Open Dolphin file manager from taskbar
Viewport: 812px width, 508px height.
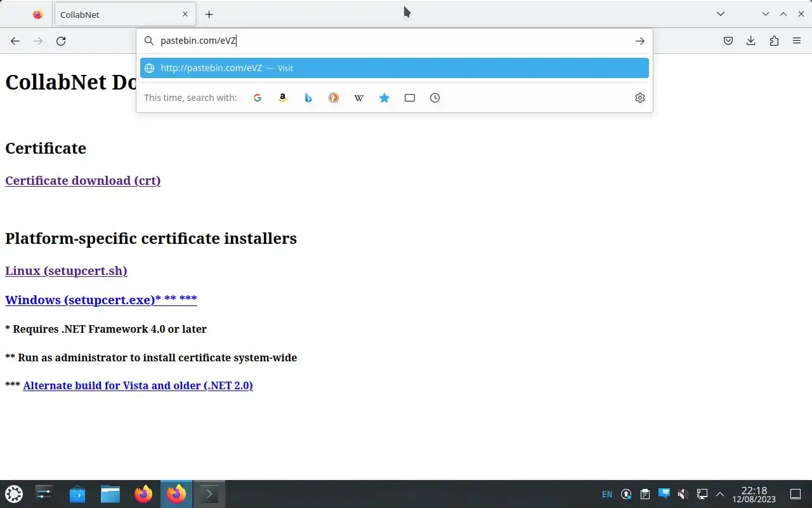[110, 494]
